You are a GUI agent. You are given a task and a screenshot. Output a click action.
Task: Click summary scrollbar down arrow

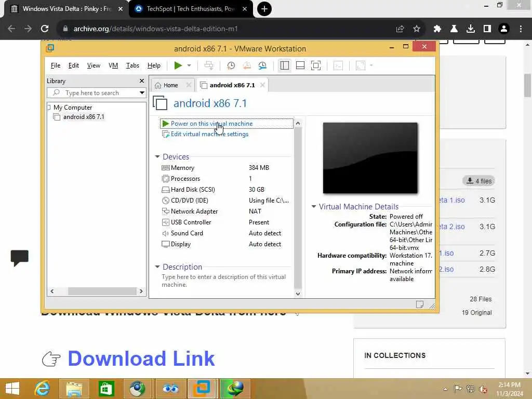click(298, 294)
